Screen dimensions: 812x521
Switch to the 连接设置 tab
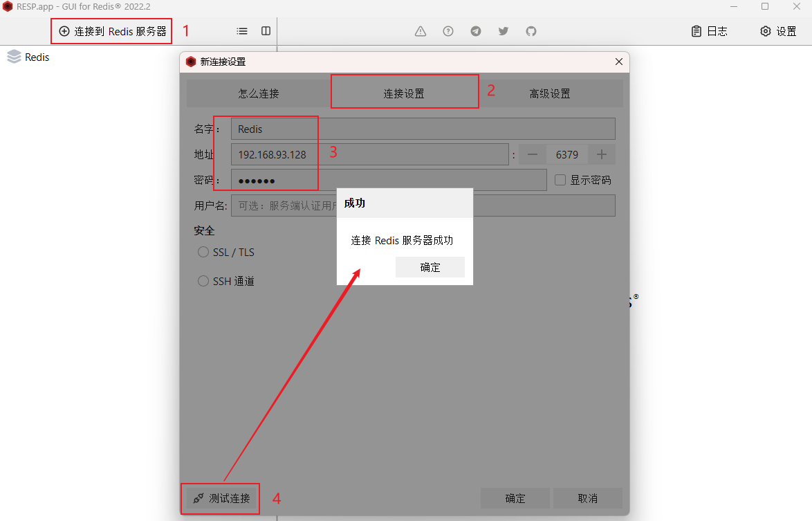(x=405, y=93)
